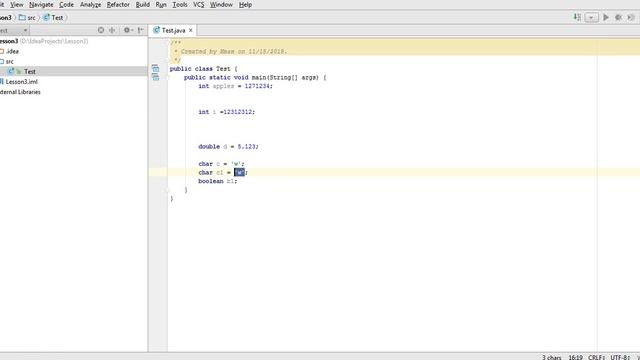Click the Hide Project panel icon

(x=140, y=30)
